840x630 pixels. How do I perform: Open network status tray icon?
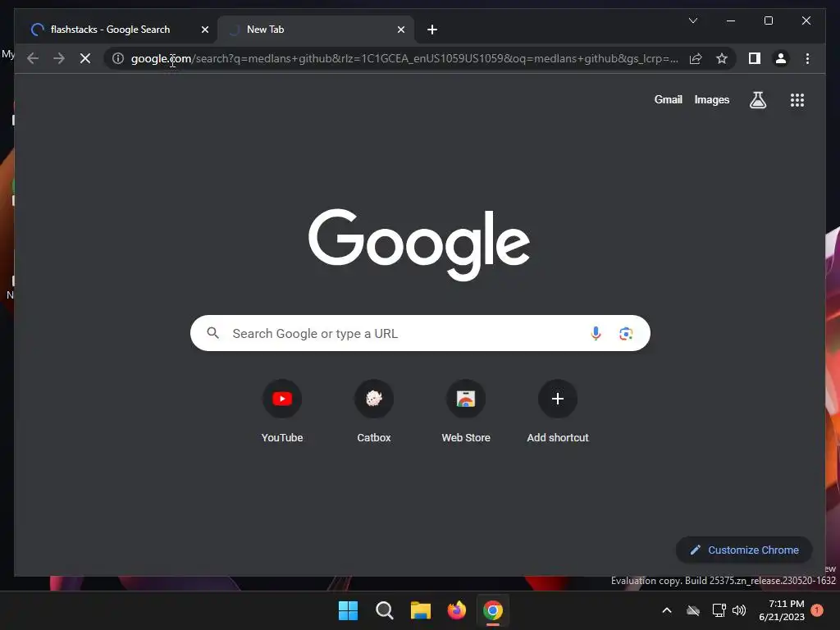pos(719,610)
